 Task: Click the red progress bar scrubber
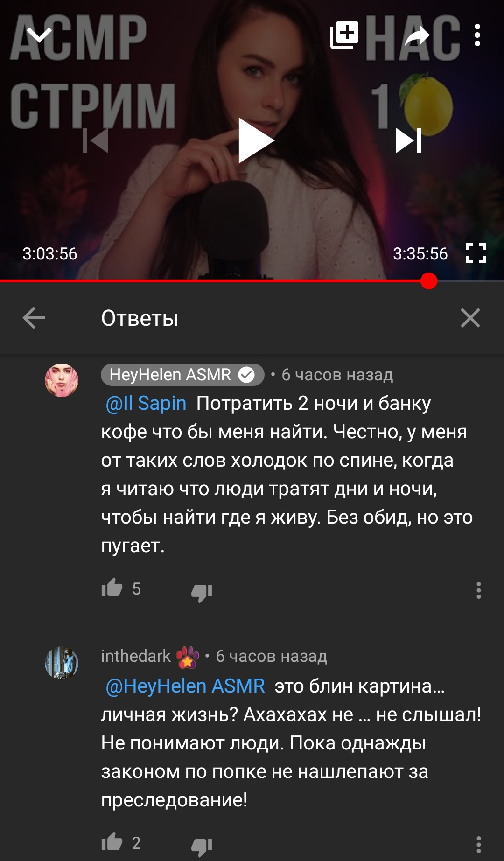click(428, 281)
